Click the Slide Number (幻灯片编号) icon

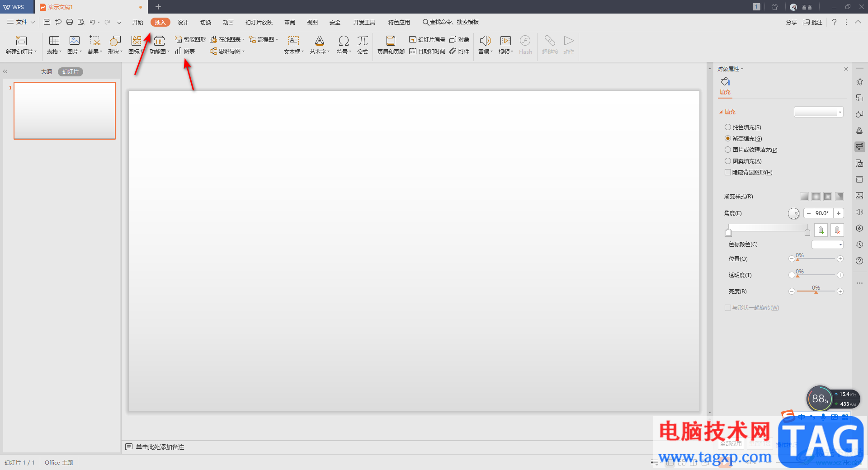click(x=412, y=40)
